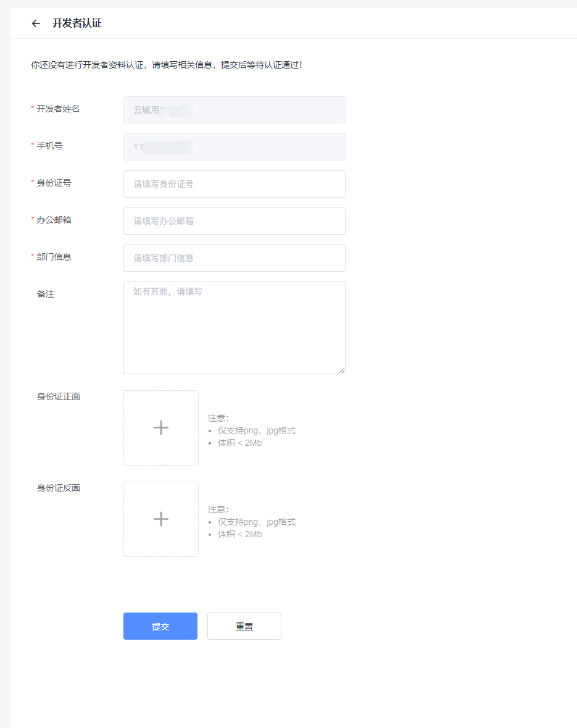Click the 身份证反面 label
This screenshot has height=728, width=577.
coord(59,488)
